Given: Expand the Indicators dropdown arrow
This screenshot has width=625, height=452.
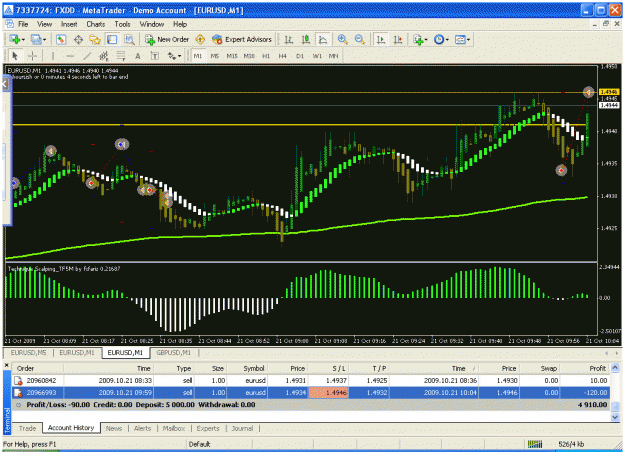Looking at the screenshot, I should tap(426, 39).
